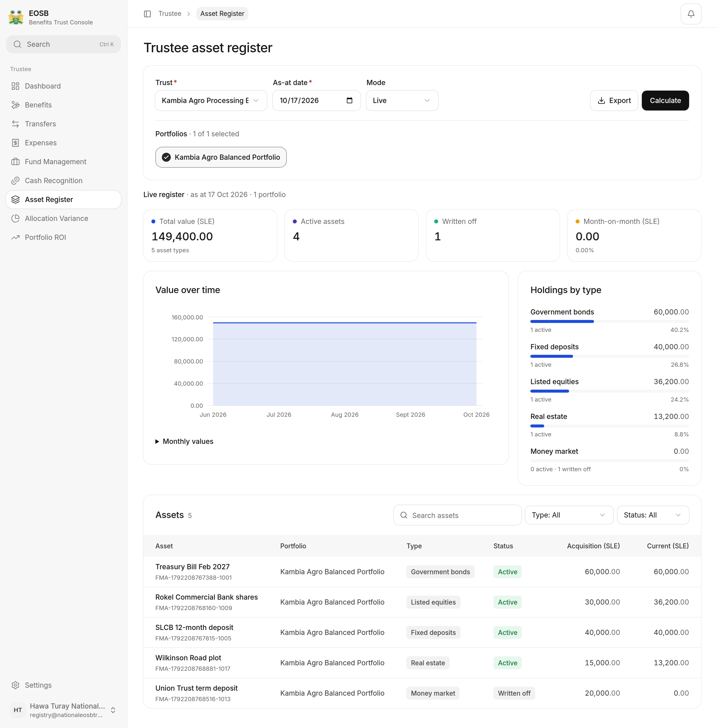Click the sidebar Search box
The image size is (717, 728).
point(63,44)
